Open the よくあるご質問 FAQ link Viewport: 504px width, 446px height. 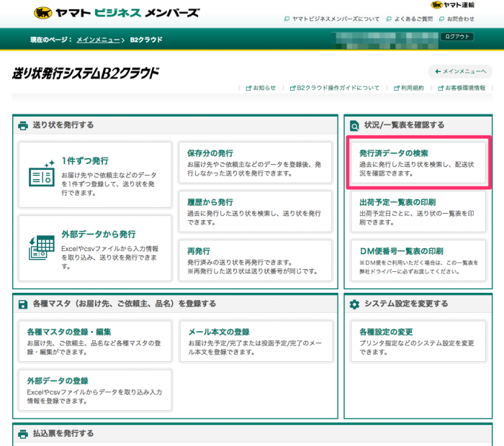click(413, 19)
